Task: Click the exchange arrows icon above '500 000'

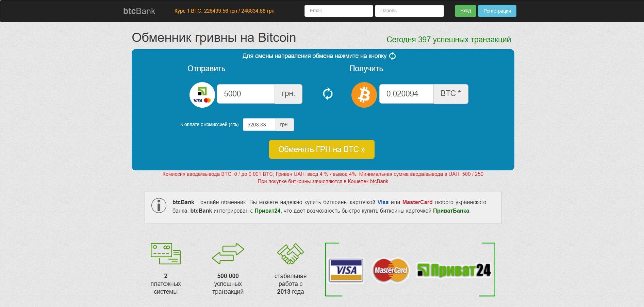Action: pos(228,254)
